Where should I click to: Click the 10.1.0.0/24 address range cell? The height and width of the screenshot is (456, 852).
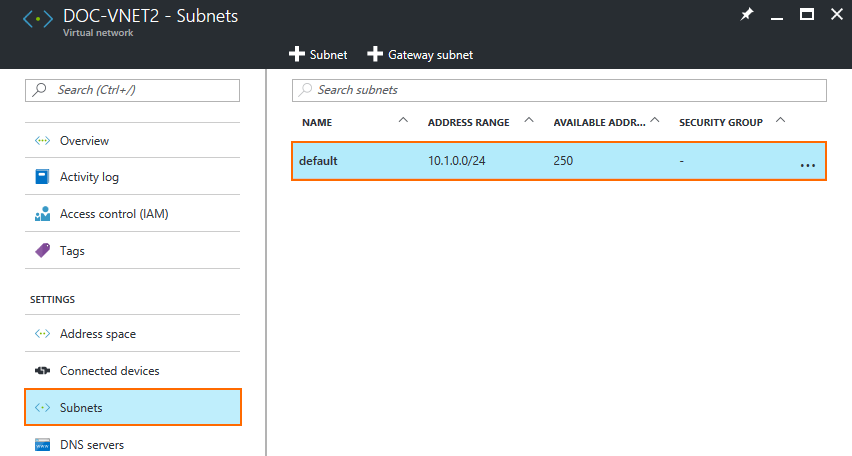tap(456, 161)
